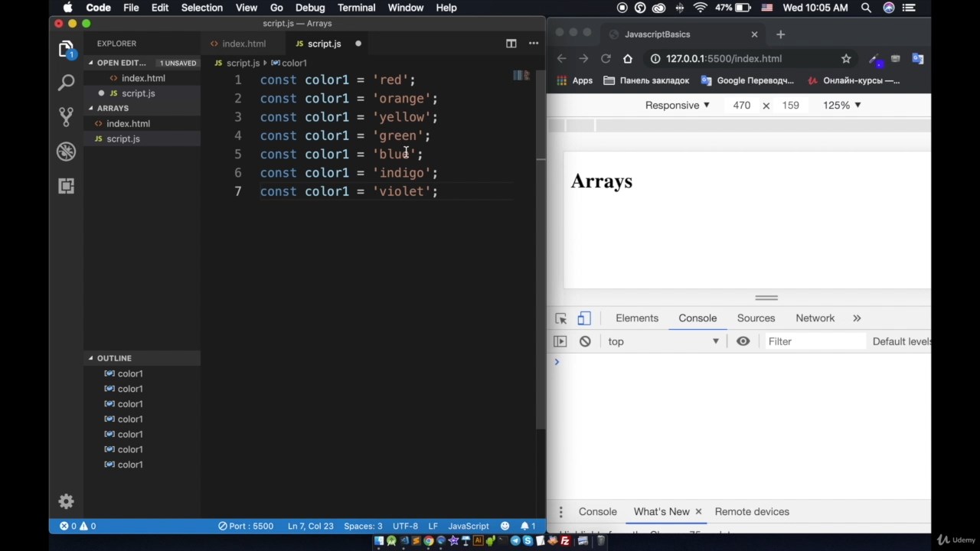Toggle the device toolbar in DevTools
This screenshot has width=980, height=551.
point(584,318)
